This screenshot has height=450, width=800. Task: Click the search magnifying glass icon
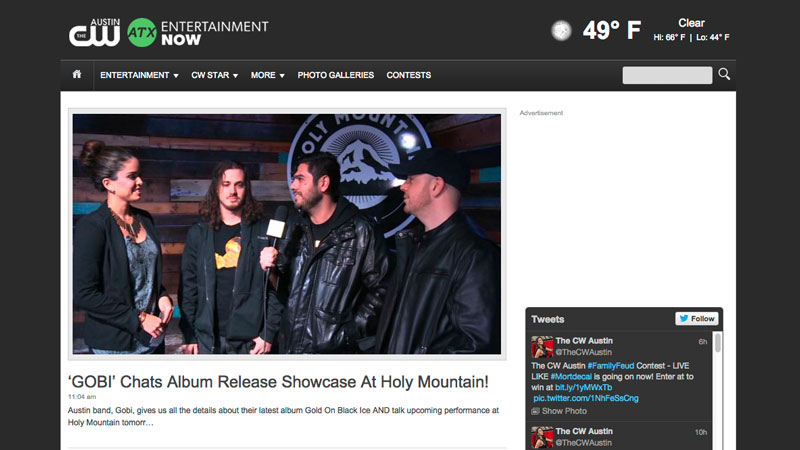724,74
